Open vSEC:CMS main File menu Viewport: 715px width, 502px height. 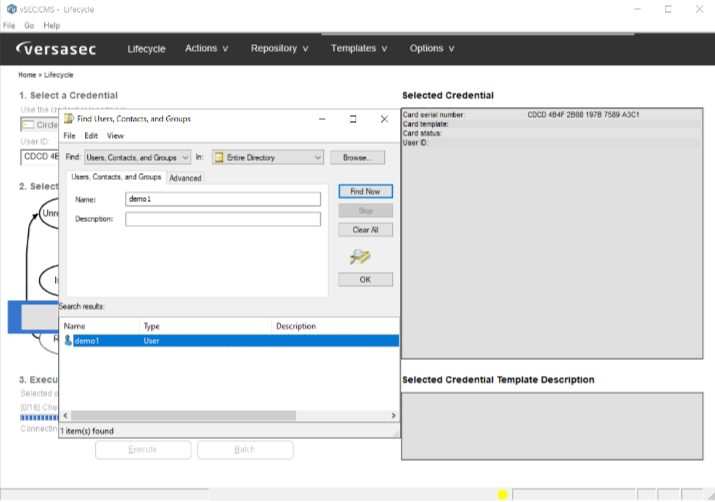coord(9,26)
